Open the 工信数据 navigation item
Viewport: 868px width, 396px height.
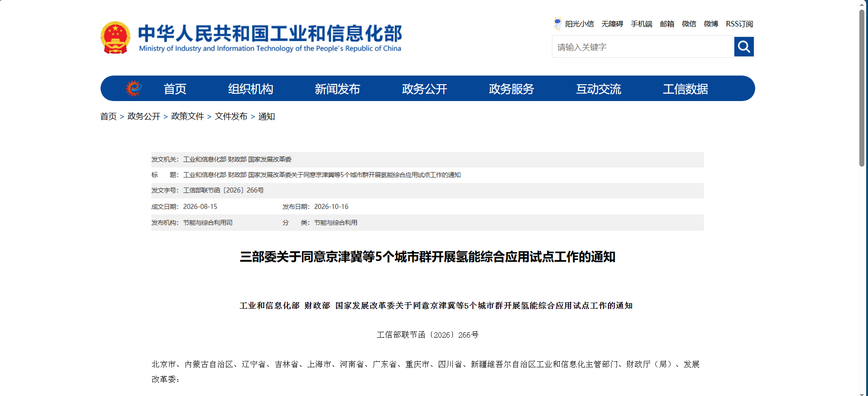tap(685, 89)
